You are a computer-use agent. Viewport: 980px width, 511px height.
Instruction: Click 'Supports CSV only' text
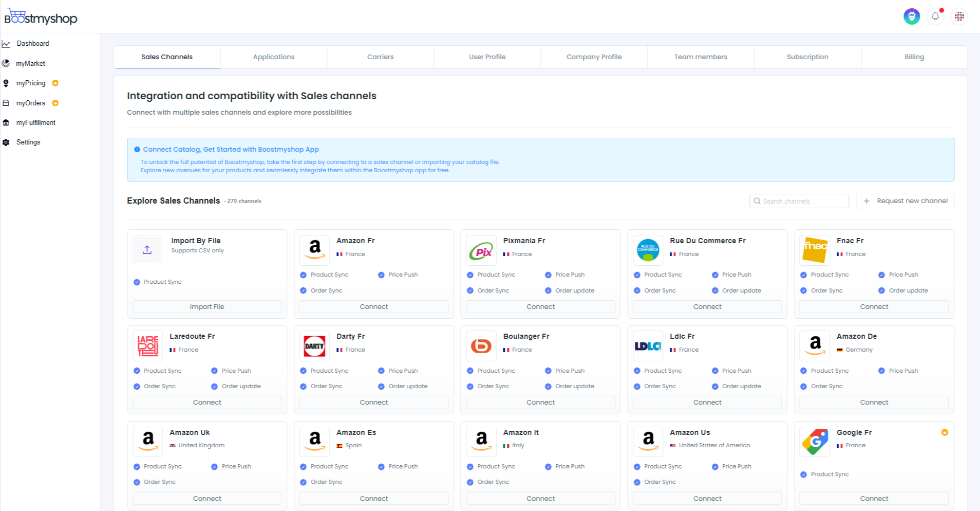[x=198, y=251]
